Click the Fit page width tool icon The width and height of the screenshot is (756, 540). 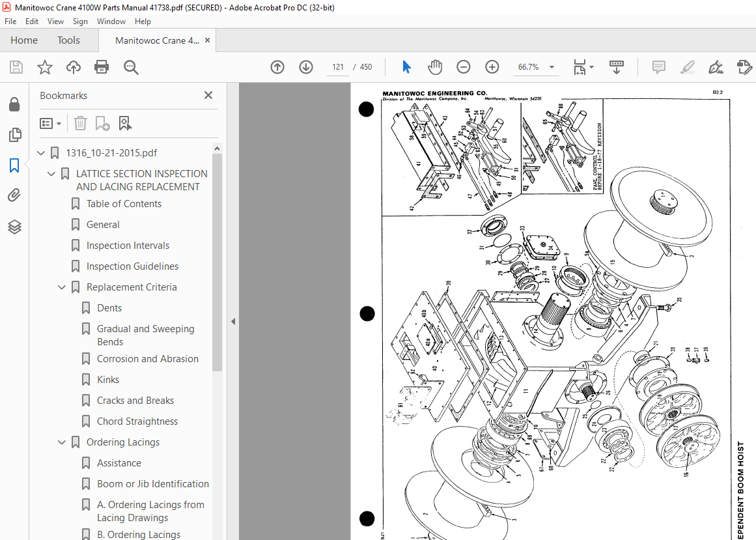pos(580,67)
